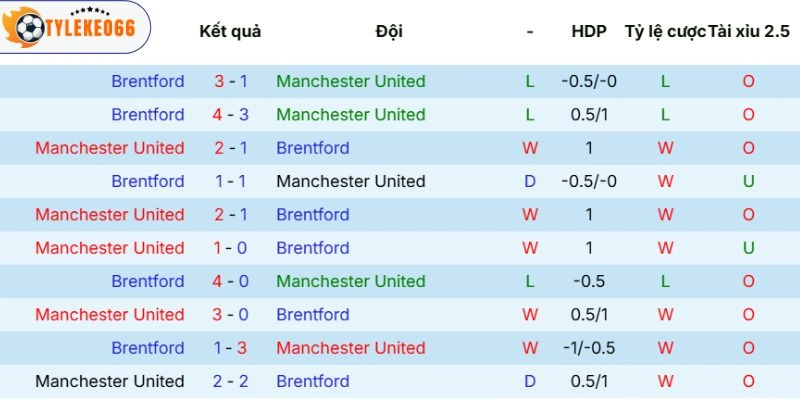The width and height of the screenshot is (800, 400).
Task: Click the 1 - 1 draw score
Action: pos(230,181)
